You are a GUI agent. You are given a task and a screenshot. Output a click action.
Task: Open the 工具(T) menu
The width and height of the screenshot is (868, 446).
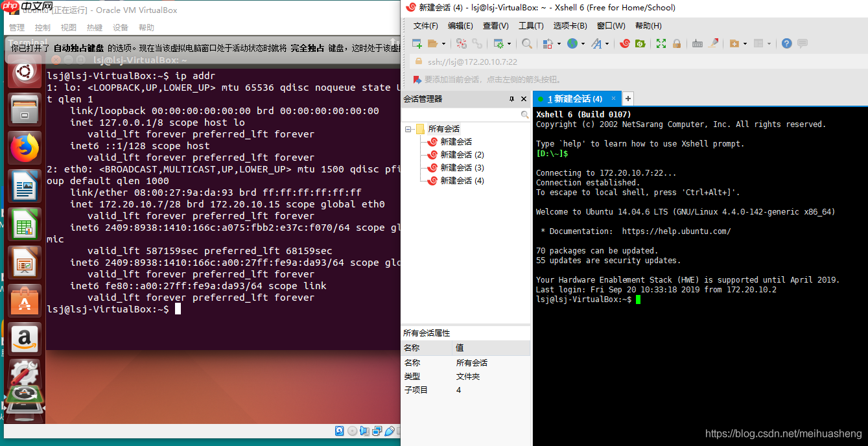[530, 26]
